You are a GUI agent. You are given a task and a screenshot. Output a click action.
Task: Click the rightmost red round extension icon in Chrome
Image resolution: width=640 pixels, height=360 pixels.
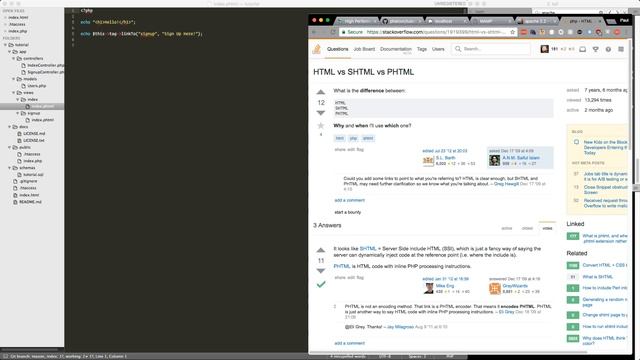point(617,32)
